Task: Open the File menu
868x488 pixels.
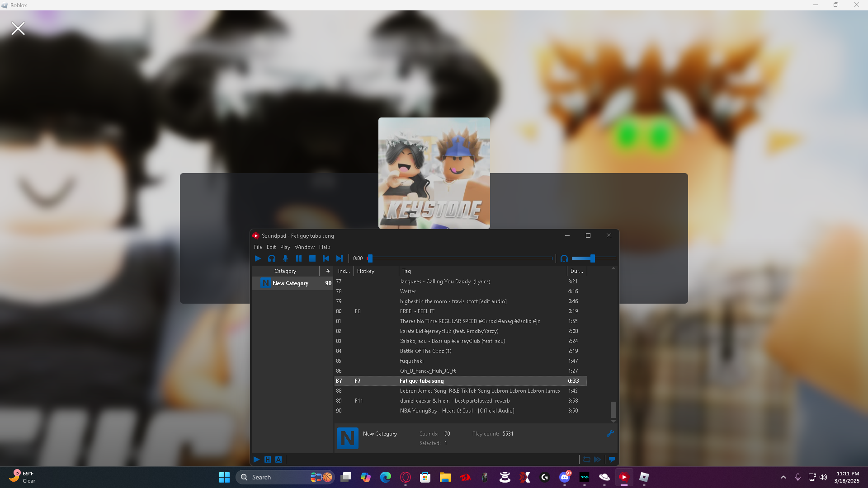Action: coord(258,247)
